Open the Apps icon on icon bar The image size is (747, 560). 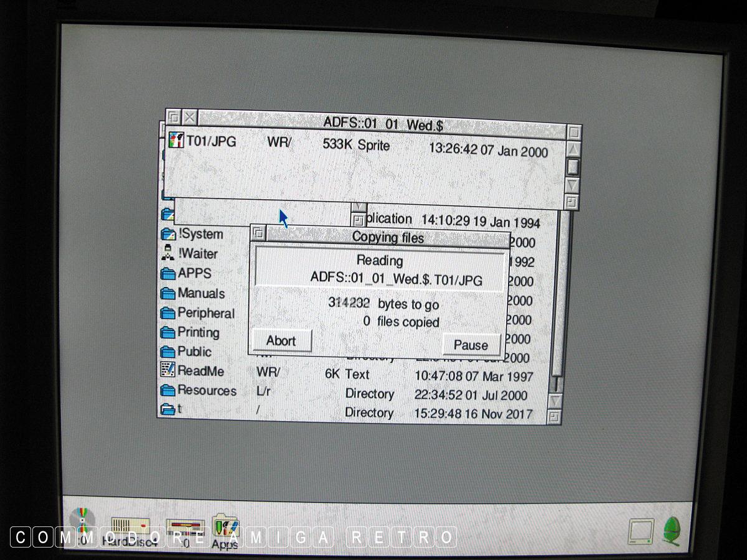225,529
